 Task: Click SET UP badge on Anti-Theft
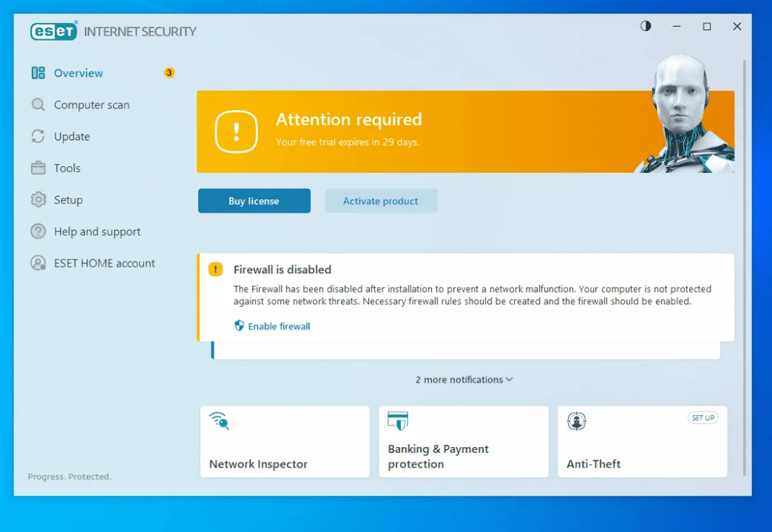point(702,417)
